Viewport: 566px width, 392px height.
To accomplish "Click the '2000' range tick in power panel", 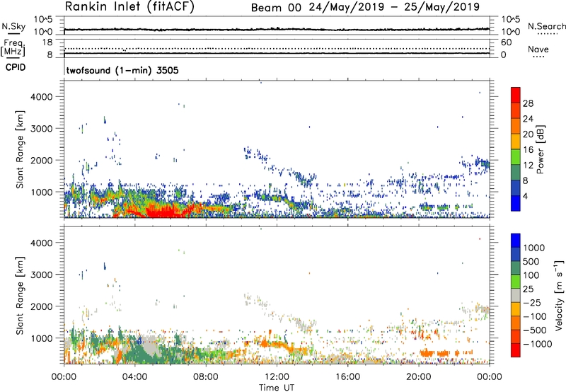I will pyautogui.click(x=41, y=160).
